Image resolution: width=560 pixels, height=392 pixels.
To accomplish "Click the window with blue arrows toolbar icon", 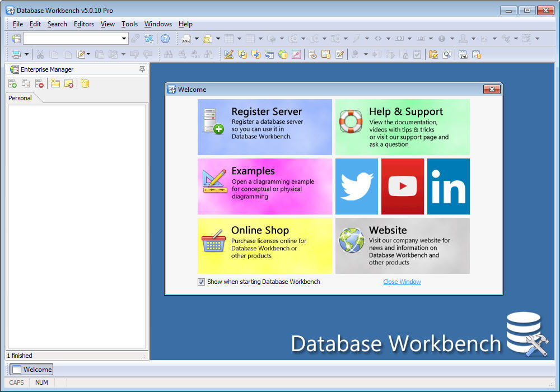I will pos(269,55).
